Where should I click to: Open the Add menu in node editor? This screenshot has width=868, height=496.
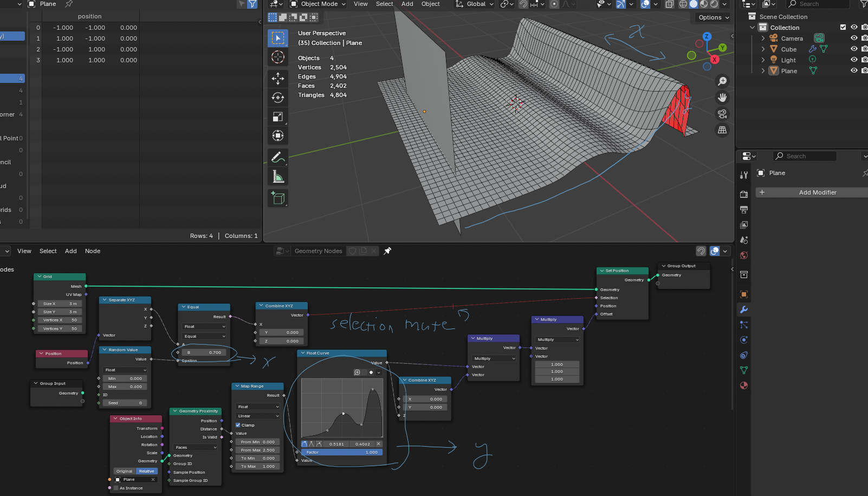(71, 251)
